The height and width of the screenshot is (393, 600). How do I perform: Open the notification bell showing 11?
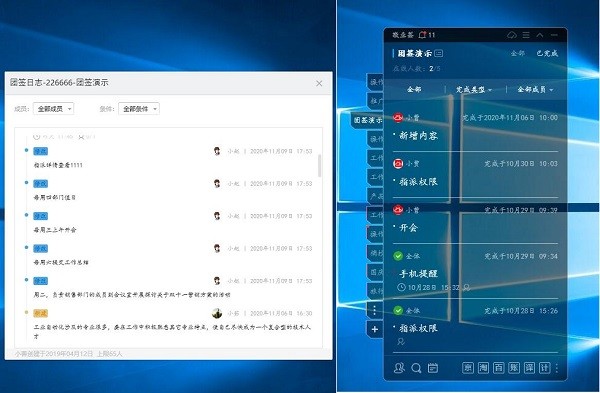click(422, 35)
